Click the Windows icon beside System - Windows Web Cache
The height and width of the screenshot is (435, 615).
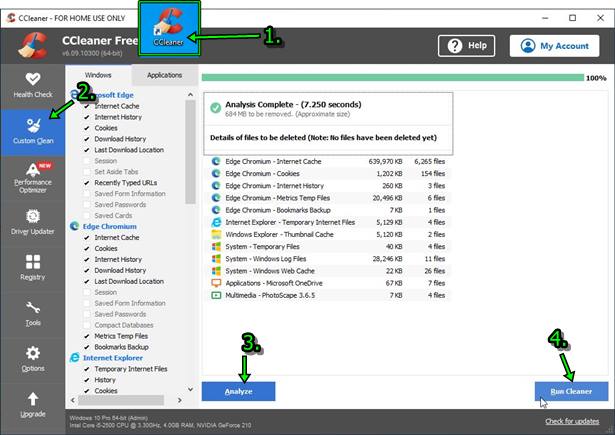pyautogui.click(x=216, y=271)
